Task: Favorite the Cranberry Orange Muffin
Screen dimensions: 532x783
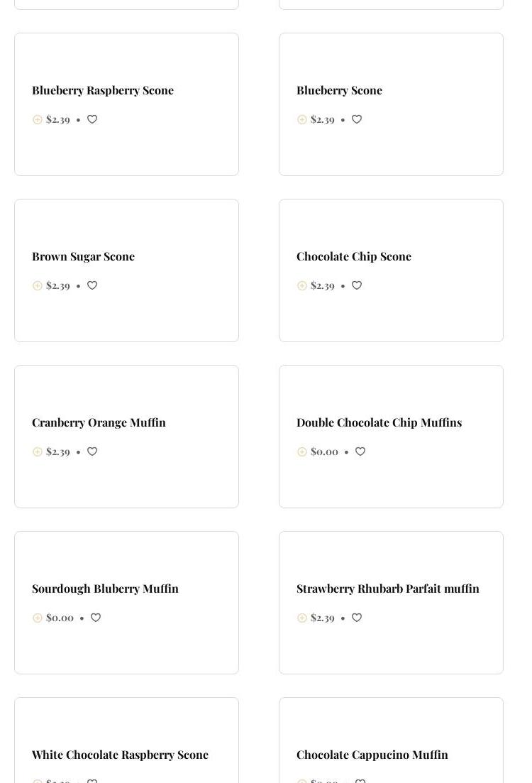Action: pos(92,451)
